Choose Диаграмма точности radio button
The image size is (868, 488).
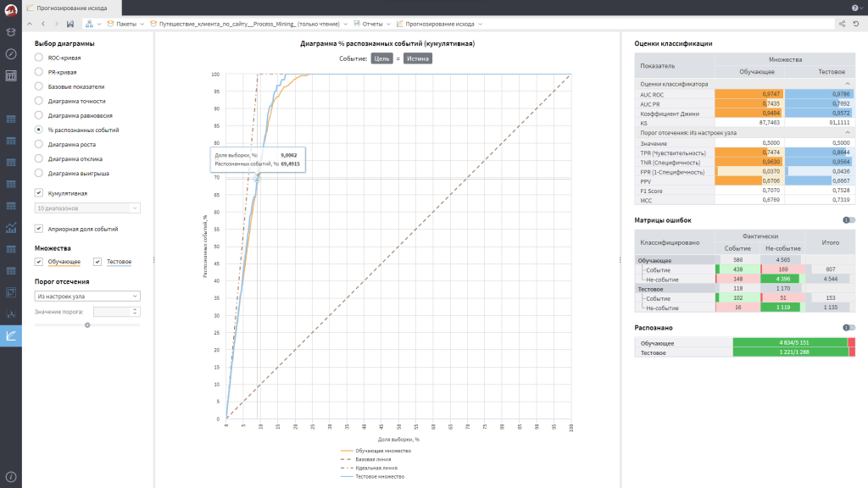coord(39,101)
